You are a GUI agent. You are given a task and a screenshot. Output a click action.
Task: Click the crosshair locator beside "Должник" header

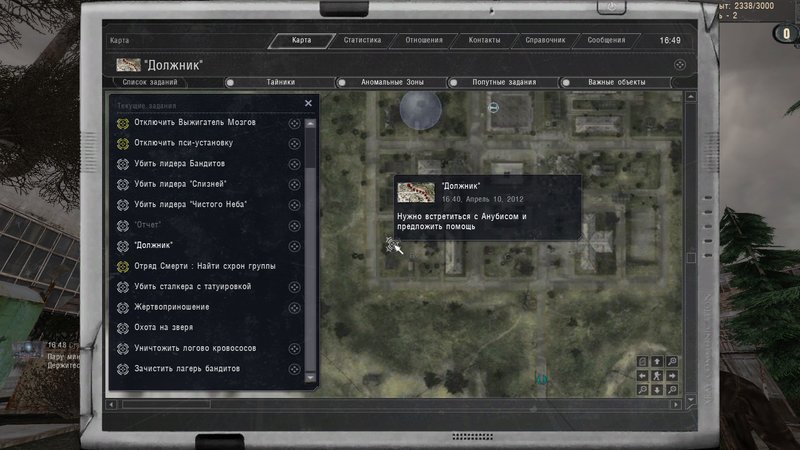tap(680, 65)
